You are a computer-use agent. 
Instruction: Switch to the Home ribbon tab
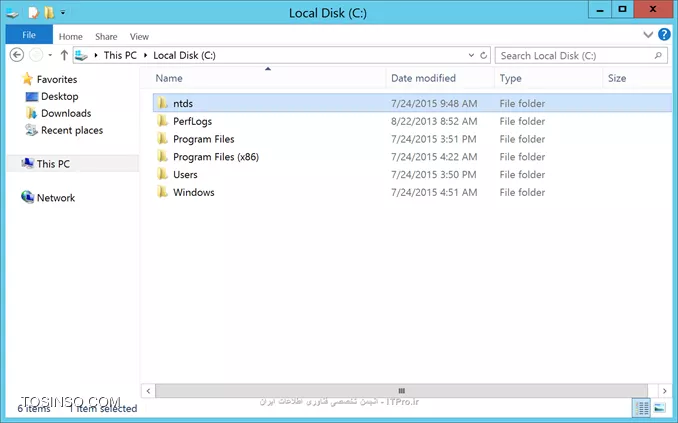tap(70, 37)
